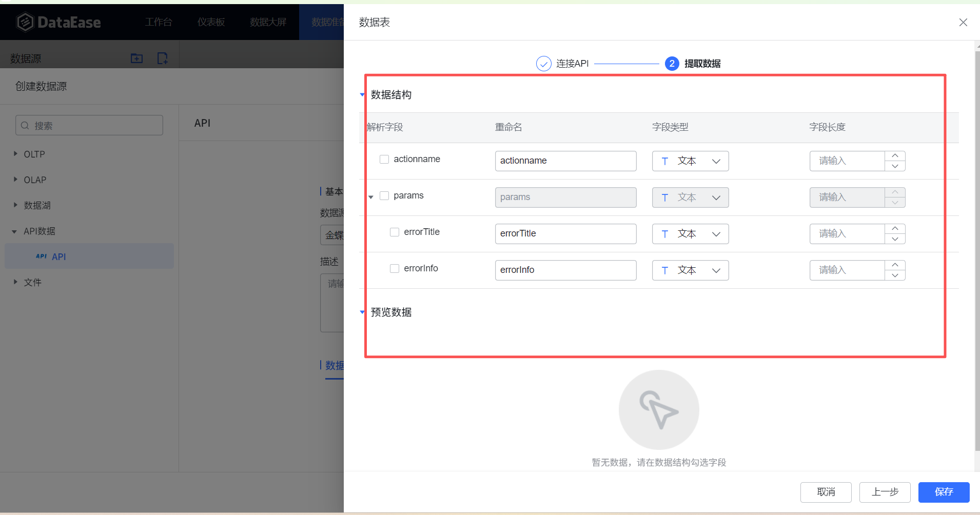The height and width of the screenshot is (515, 980).
Task: Click the previous step (上一步) button
Action: [885, 492]
